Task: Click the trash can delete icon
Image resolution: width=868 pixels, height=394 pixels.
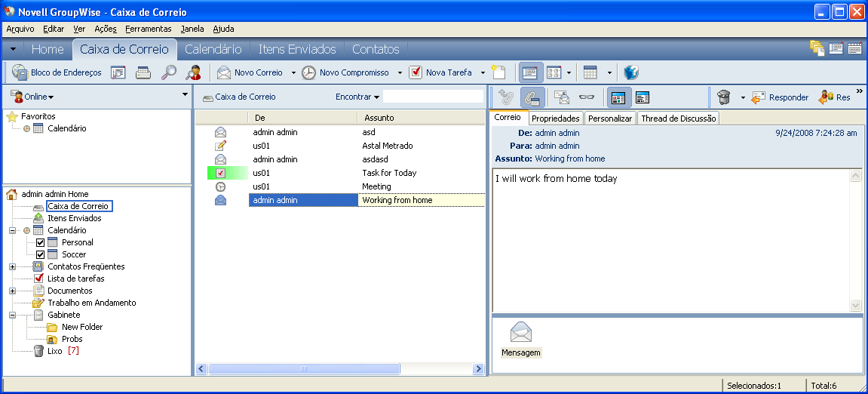Action: coord(723,97)
